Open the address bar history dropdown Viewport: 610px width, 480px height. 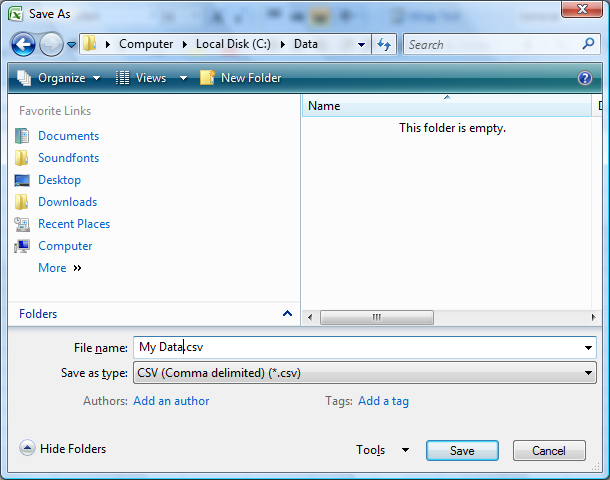[361, 45]
